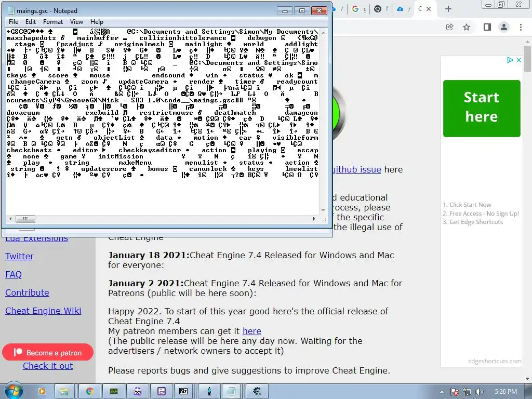Click the Become a patron button
Screen dimensions: 532x399
pos(48,352)
